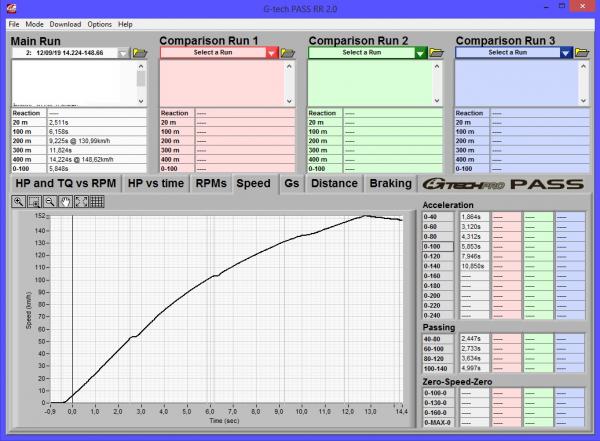The width and height of the screenshot is (600, 441).
Task: Click the 0-40 acceleration button
Action: 438,217
